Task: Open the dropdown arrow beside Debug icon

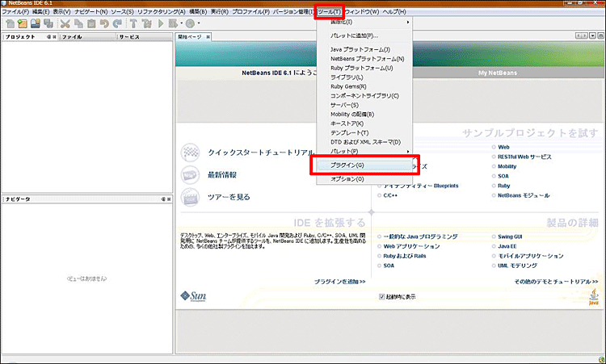Action: [181, 23]
